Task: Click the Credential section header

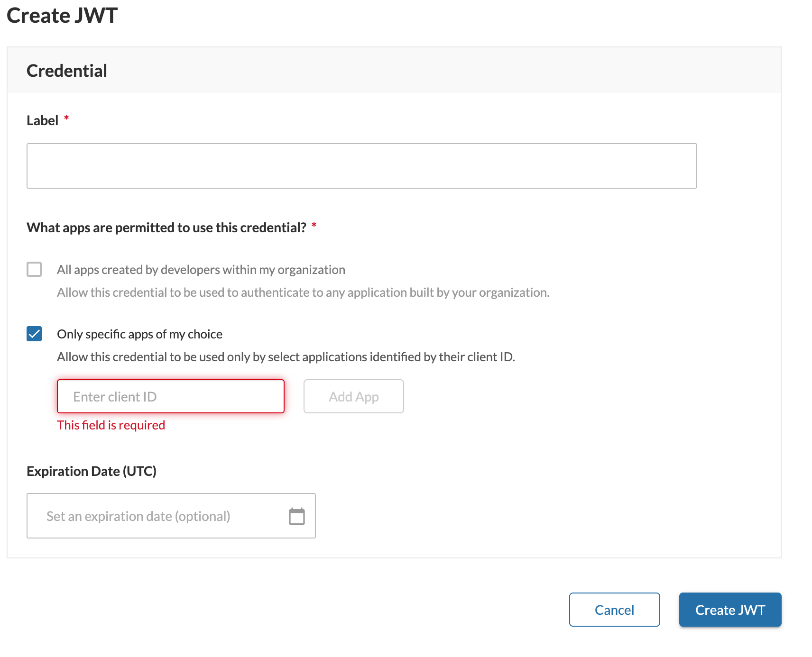Action: [66, 70]
